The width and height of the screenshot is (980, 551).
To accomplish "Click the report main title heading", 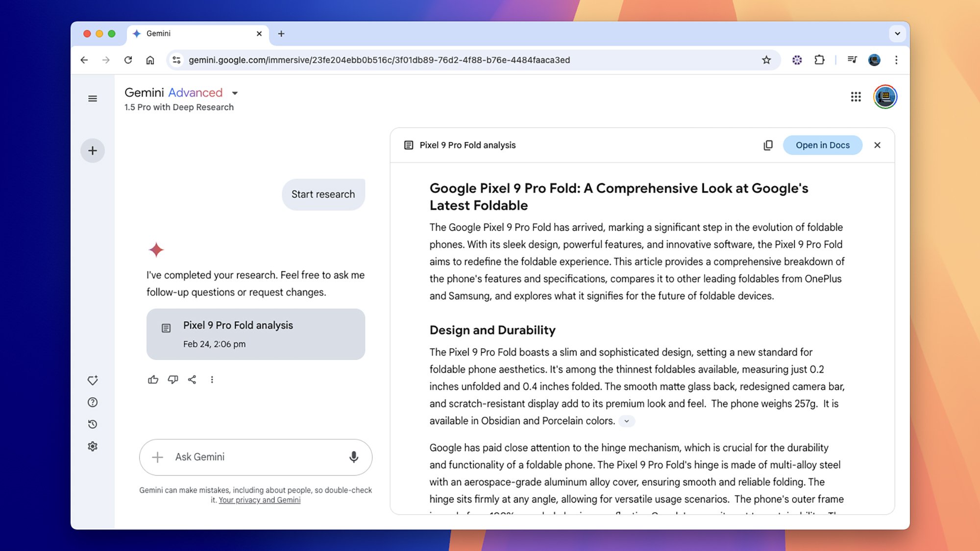I will [619, 197].
